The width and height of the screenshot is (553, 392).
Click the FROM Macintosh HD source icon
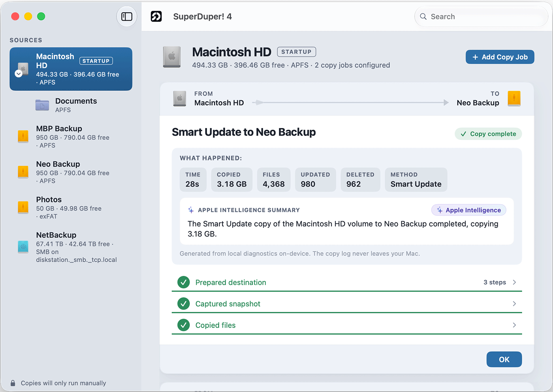[x=180, y=98]
